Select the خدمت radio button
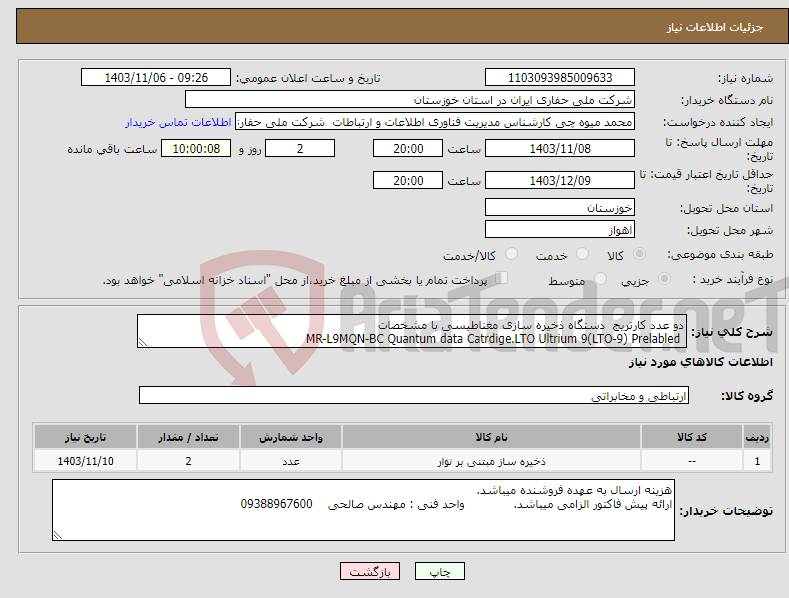This screenshot has width=789, height=598. point(582,254)
